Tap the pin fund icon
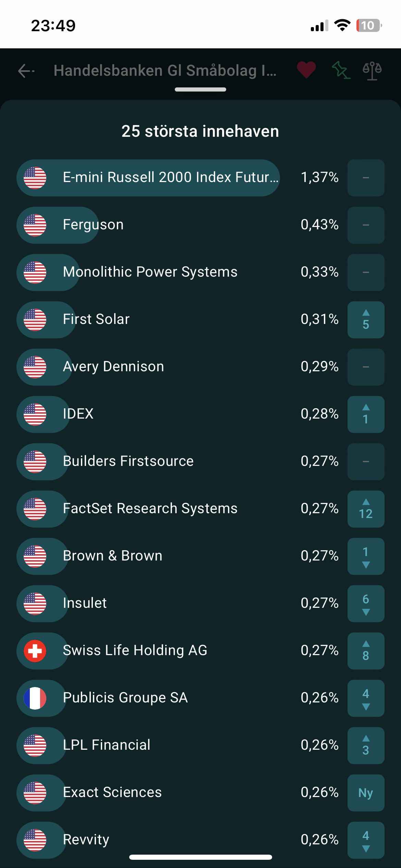 [x=341, y=70]
